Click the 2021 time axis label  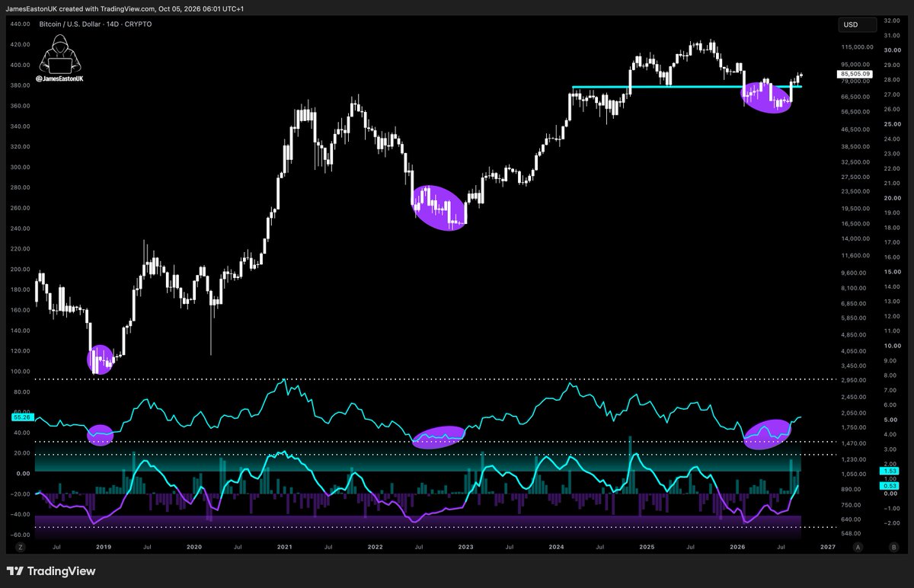[x=285, y=547]
